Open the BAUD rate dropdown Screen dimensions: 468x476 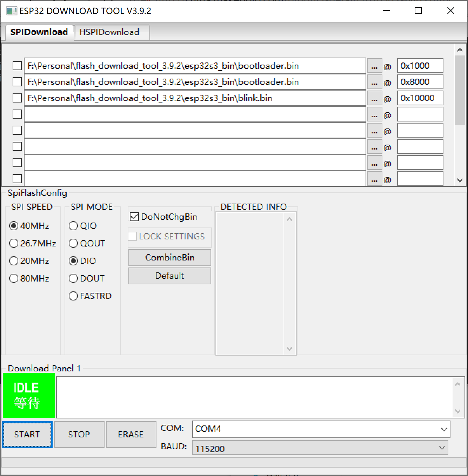click(x=320, y=448)
